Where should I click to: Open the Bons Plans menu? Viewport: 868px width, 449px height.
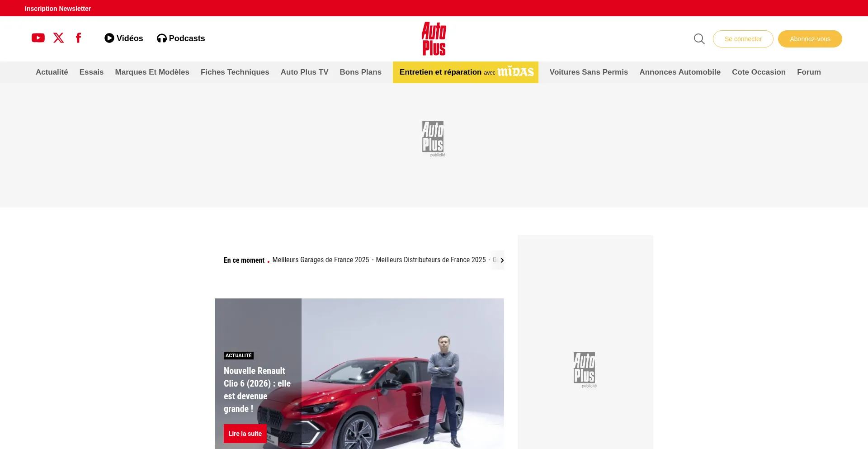click(x=360, y=72)
